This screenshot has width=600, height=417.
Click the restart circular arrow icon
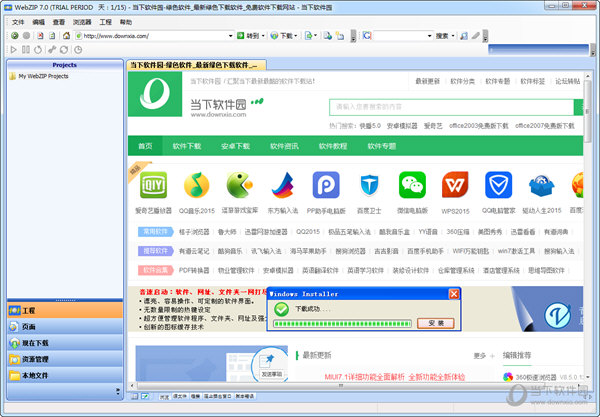(x=38, y=50)
